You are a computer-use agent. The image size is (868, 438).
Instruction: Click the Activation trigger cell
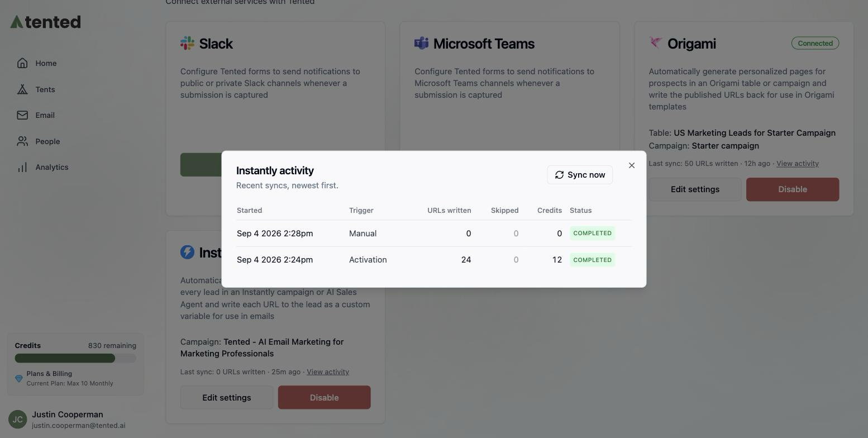coord(368,260)
